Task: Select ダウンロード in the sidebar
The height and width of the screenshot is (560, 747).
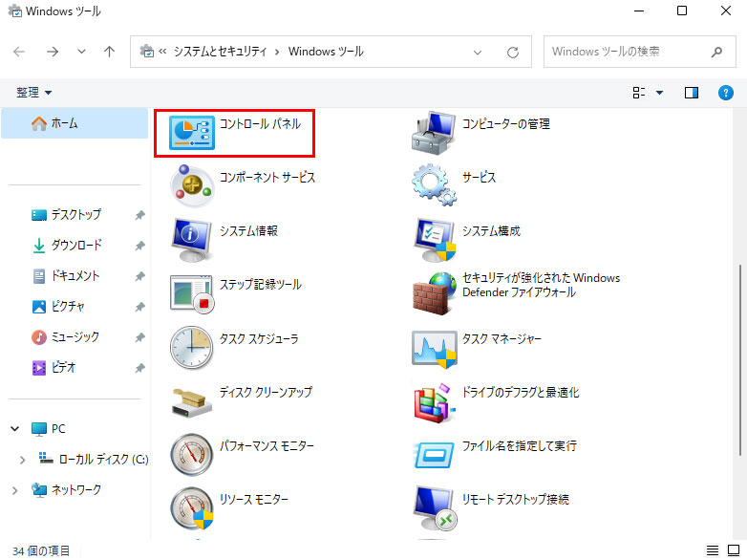Action: (x=76, y=245)
